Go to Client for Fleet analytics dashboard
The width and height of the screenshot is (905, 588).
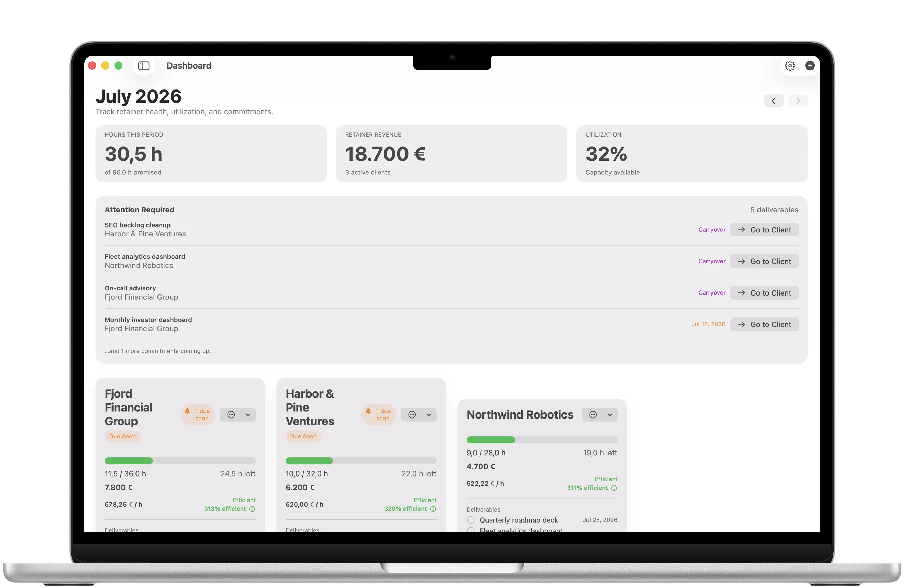[764, 261]
